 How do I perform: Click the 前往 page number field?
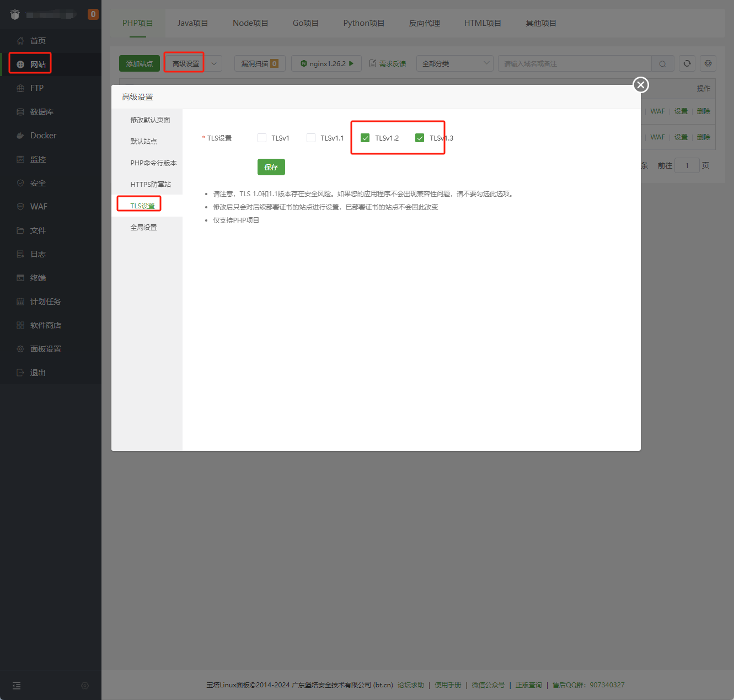[687, 165]
